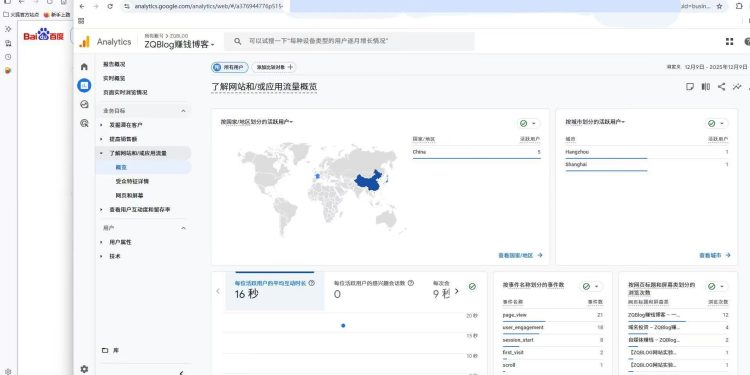Follow the 查看国家/地区 link
The image size is (750, 375).
(x=520, y=255)
